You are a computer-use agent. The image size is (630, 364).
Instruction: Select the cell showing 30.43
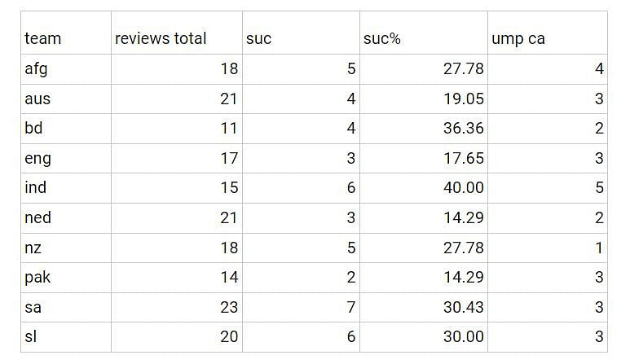point(424,308)
